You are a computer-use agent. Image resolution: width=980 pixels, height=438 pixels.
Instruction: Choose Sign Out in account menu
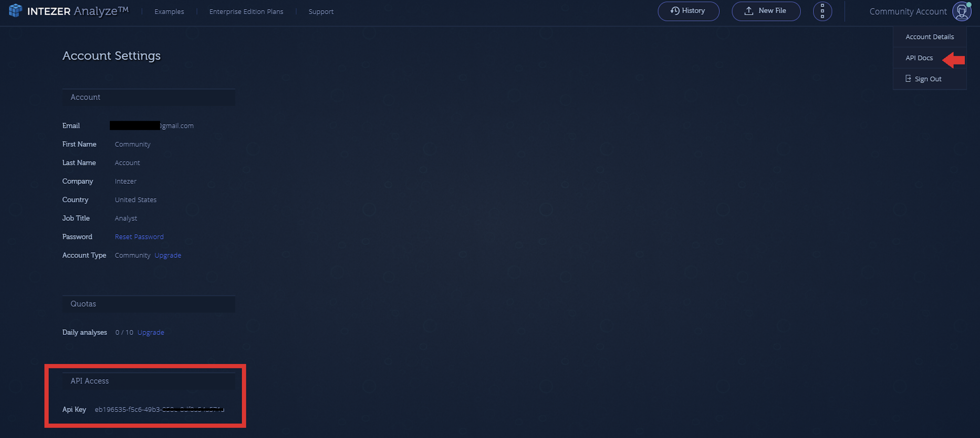[928, 79]
